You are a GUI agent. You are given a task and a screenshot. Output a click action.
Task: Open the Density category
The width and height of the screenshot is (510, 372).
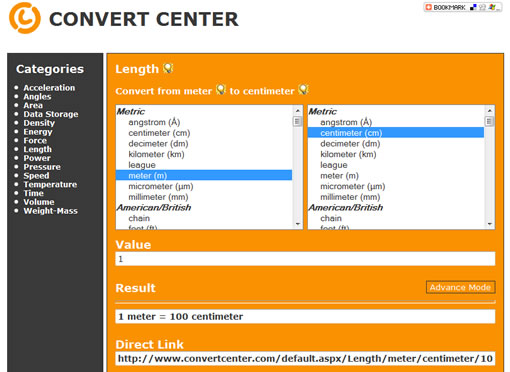[39, 123]
